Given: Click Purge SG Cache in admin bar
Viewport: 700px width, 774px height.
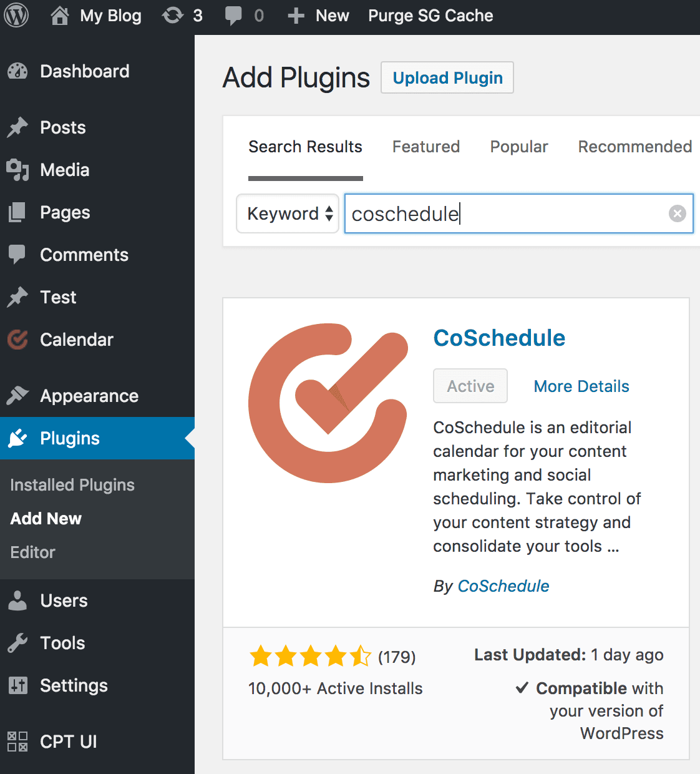Looking at the screenshot, I should 430,16.
